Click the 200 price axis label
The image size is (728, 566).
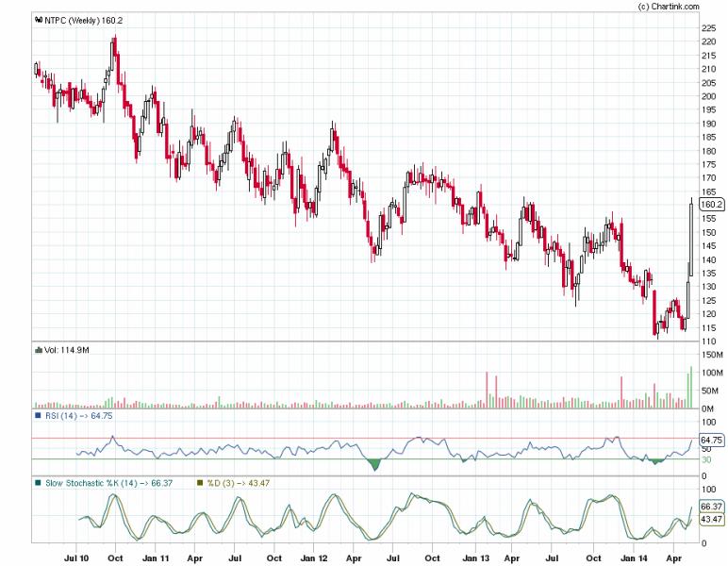point(708,96)
